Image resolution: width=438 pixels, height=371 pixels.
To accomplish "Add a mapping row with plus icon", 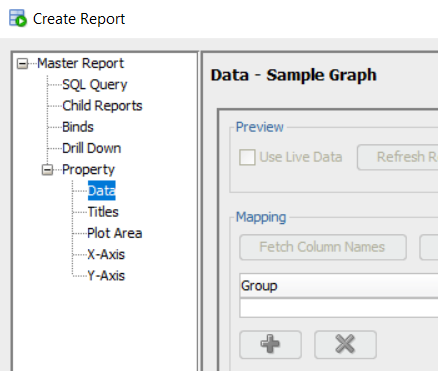I will [270, 344].
